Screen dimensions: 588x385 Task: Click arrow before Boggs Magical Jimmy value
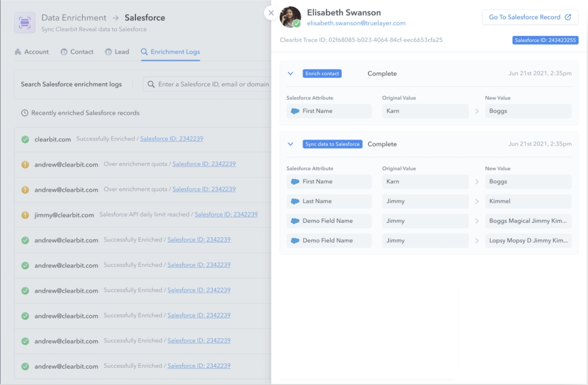[x=477, y=221]
